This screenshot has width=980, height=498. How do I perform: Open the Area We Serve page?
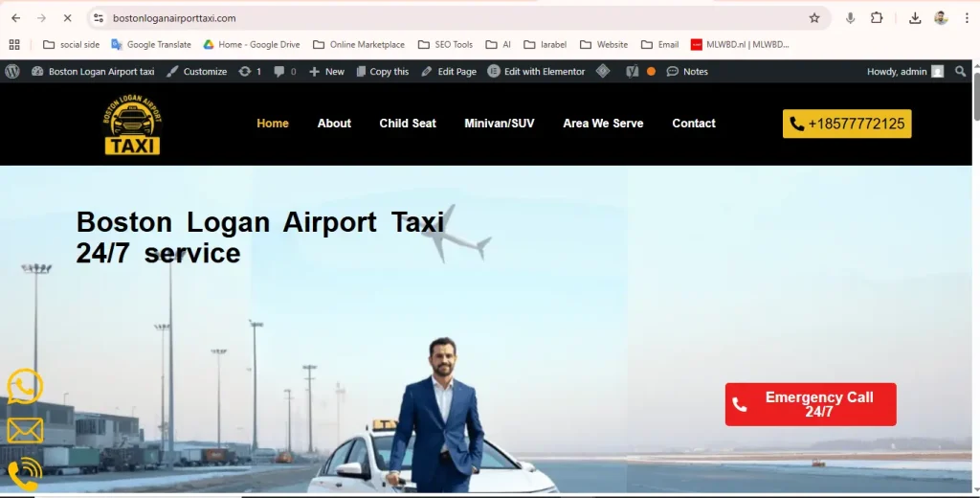pyautogui.click(x=603, y=124)
